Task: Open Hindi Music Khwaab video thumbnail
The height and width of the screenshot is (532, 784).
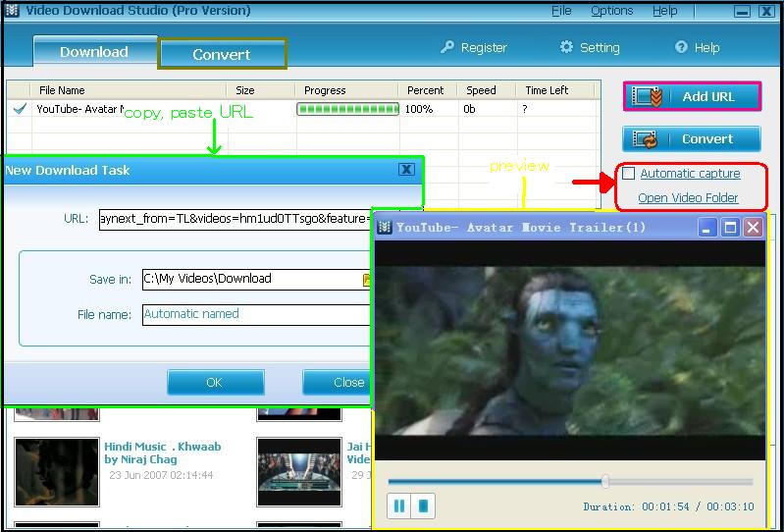Action: point(57,472)
